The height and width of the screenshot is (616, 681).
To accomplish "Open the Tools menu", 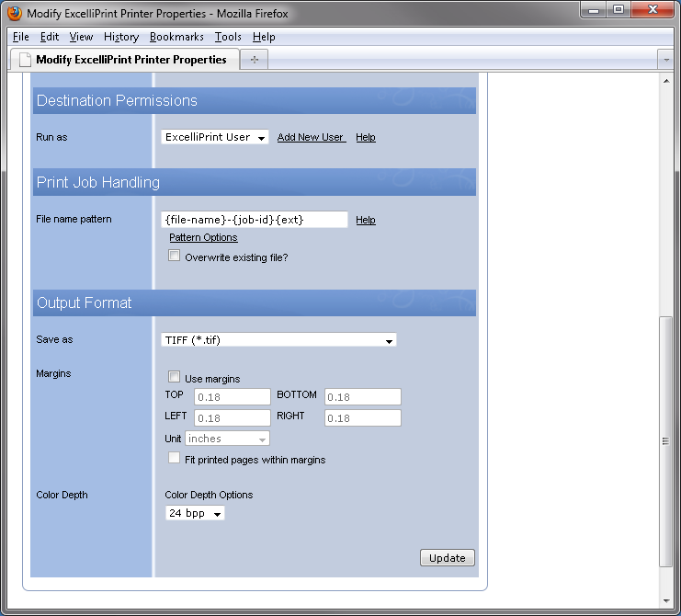I will [x=228, y=37].
